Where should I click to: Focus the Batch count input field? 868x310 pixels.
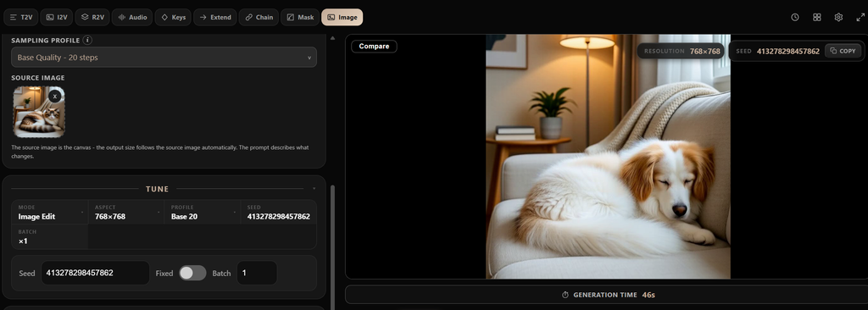pyautogui.click(x=257, y=273)
